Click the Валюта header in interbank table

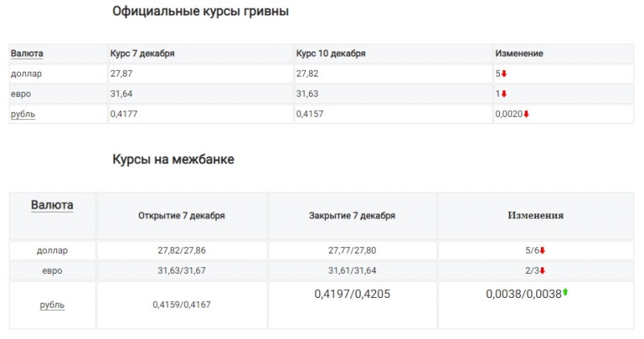point(52,205)
